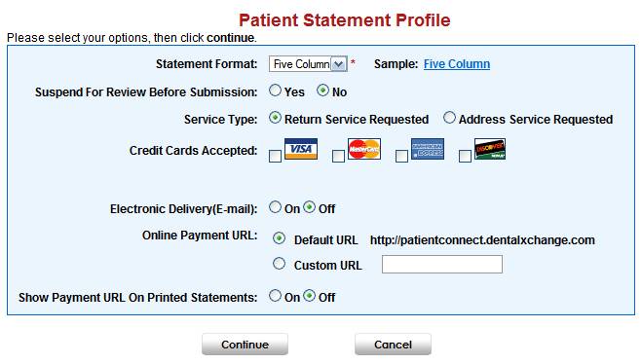Select No for Suspend For Review
The height and width of the screenshot is (364, 642).
click(x=322, y=91)
